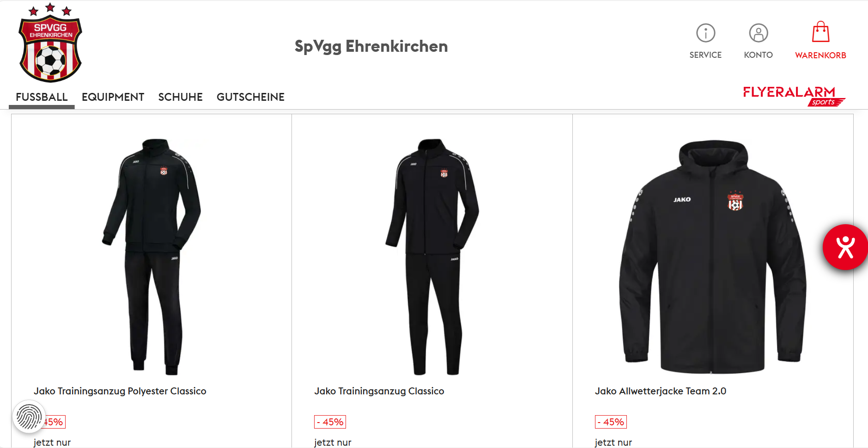Open Jako Allwetterjacke Team 2.0 title

click(661, 391)
